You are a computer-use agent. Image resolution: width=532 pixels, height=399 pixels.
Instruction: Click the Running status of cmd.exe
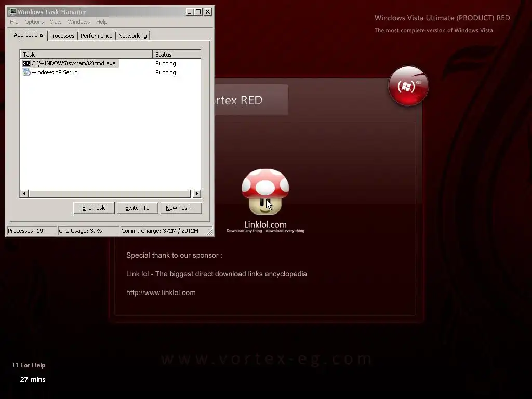pyautogui.click(x=166, y=63)
